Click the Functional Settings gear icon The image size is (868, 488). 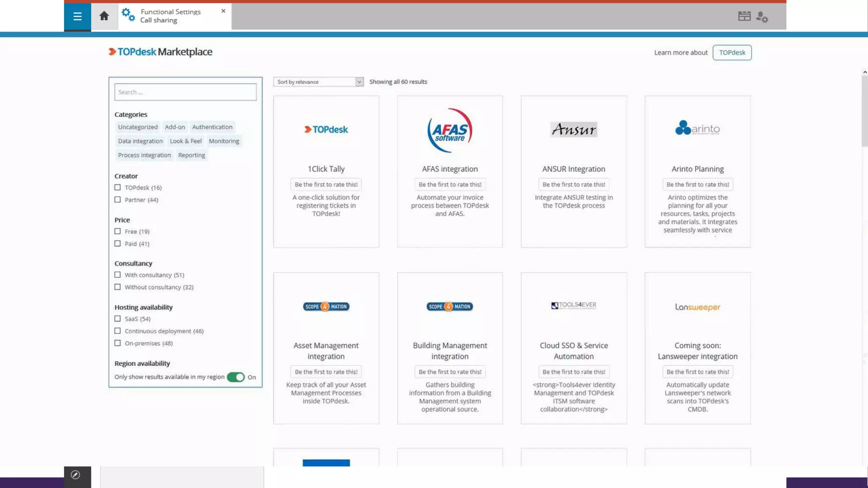point(128,15)
